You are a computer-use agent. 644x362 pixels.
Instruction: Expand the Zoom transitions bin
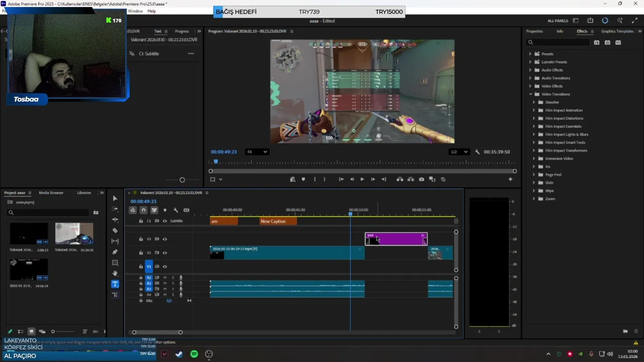click(534, 199)
